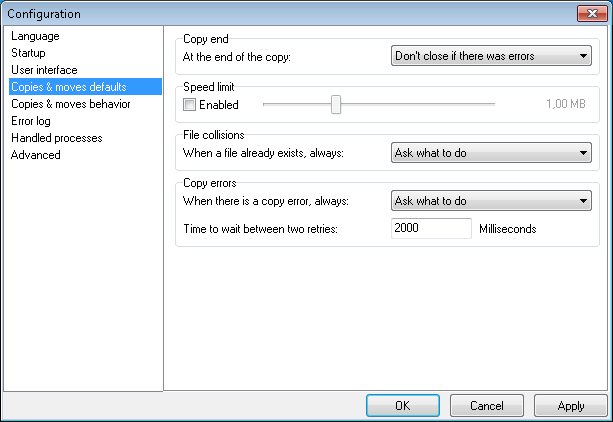Viewport: 613px width, 422px height.
Task: Open the Advanced settings section
Action: click(x=36, y=155)
